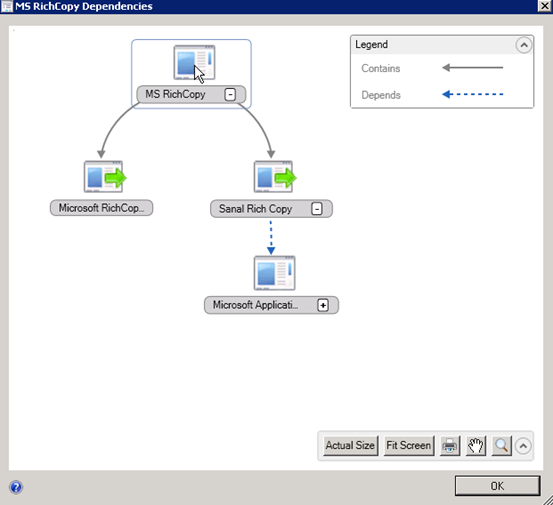
Task: Click the Fit Screen button
Action: coord(408,446)
